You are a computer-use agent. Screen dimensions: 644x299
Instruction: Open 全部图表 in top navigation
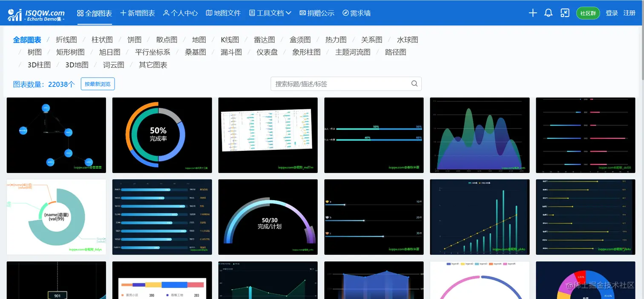95,13
